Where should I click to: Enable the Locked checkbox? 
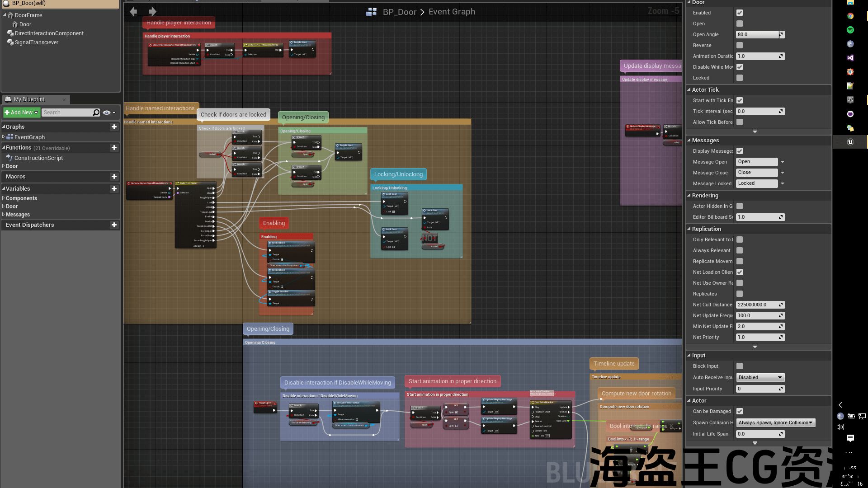pyautogui.click(x=740, y=78)
